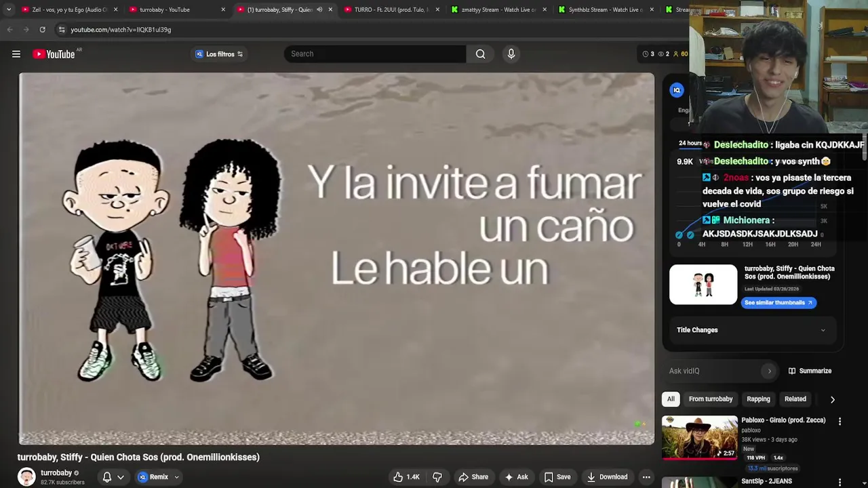Dislike the video with thumbs-down
This screenshot has height=488, width=868.
(x=437, y=477)
